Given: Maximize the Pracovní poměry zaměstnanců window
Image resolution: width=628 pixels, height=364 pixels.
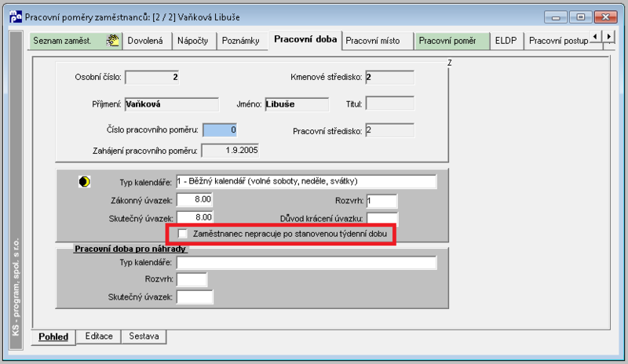Looking at the screenshot, I should (x=581, y=17).
